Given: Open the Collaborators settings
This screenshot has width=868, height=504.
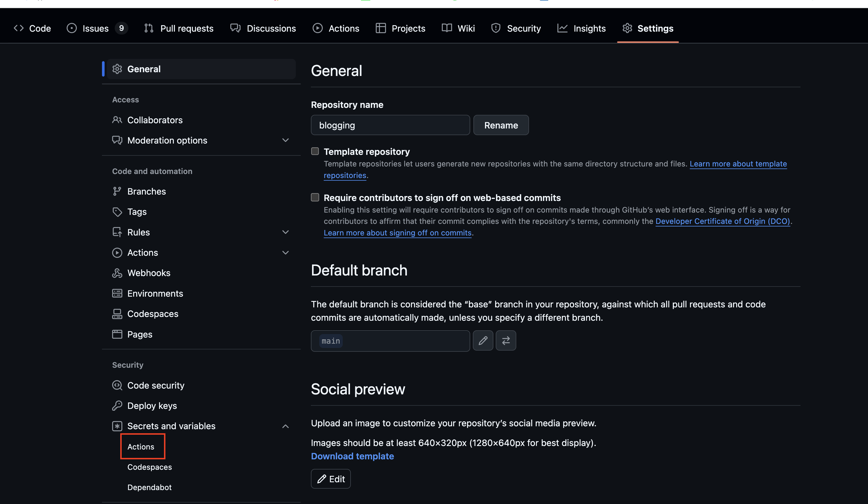Looking at the screenshot, I should [x=155, y=120].
